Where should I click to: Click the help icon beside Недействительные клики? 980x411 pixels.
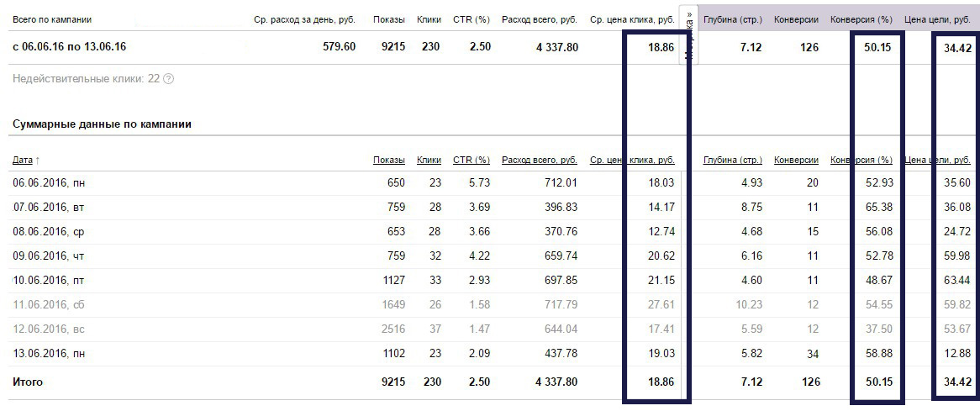coord(168,79)
